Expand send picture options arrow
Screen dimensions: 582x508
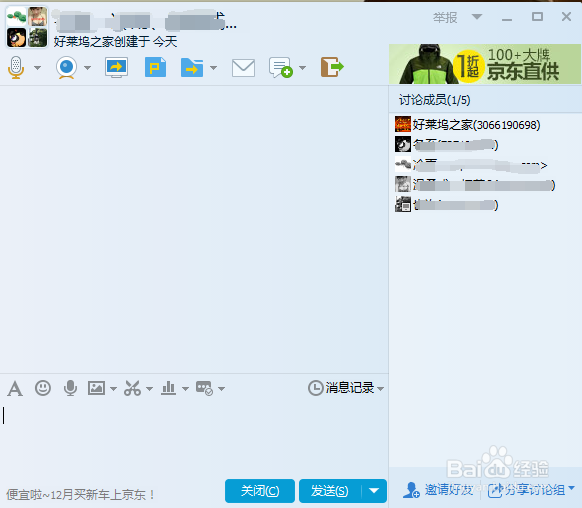[114, 389]
